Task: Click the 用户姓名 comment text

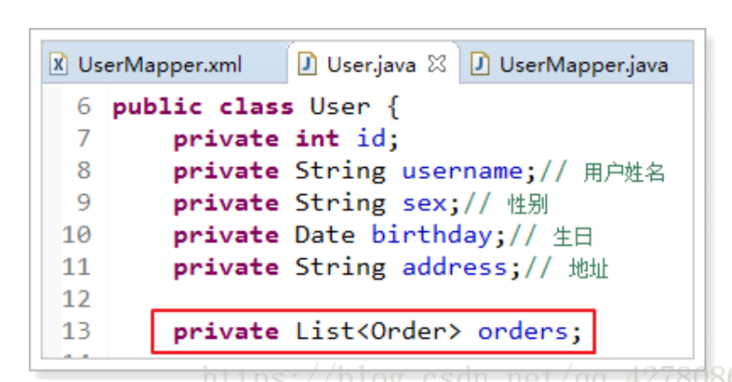Action: point(624,172)
